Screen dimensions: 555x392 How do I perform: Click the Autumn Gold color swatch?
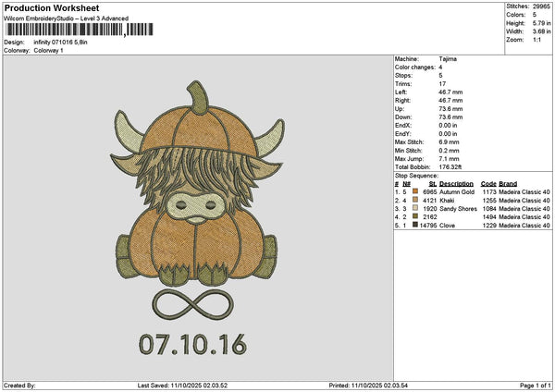click(415, 191)
